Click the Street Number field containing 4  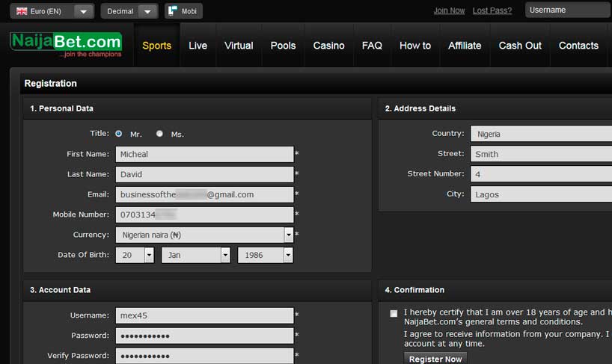(541, 174)
